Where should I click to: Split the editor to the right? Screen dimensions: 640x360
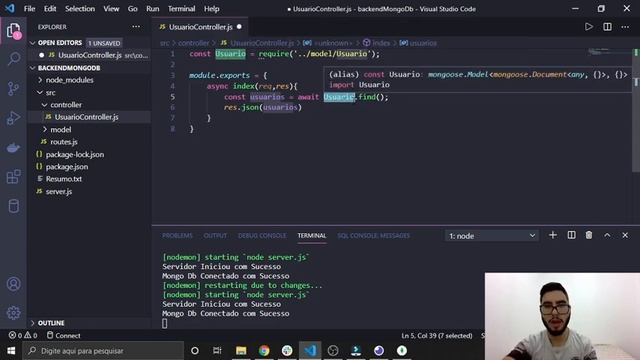point(607,27)
